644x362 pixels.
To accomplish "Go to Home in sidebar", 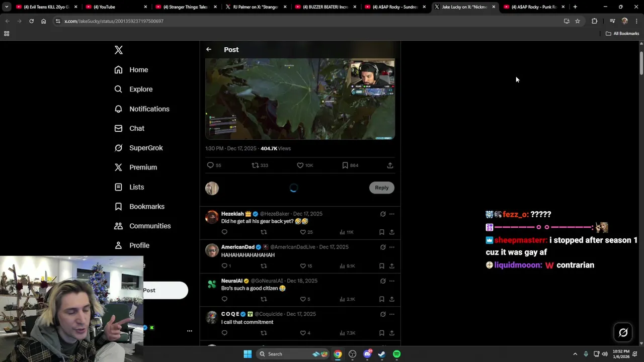I will (x=131, y=70).
